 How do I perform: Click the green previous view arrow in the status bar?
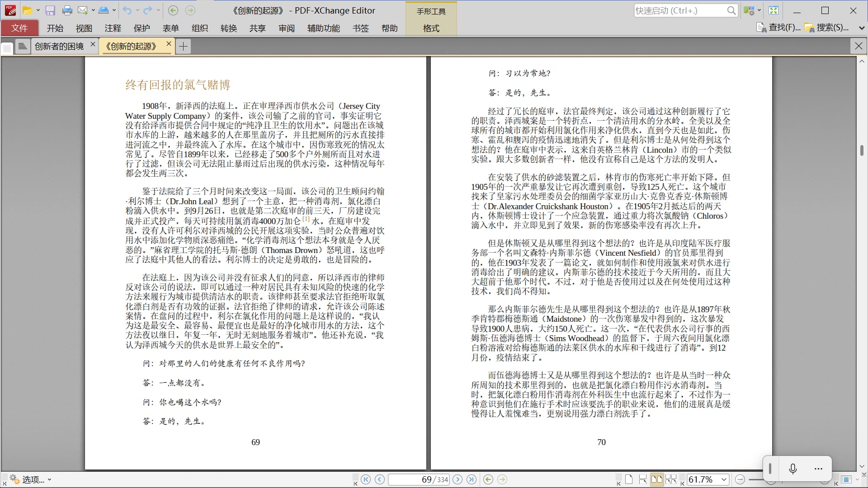click(x=488, y=479)
